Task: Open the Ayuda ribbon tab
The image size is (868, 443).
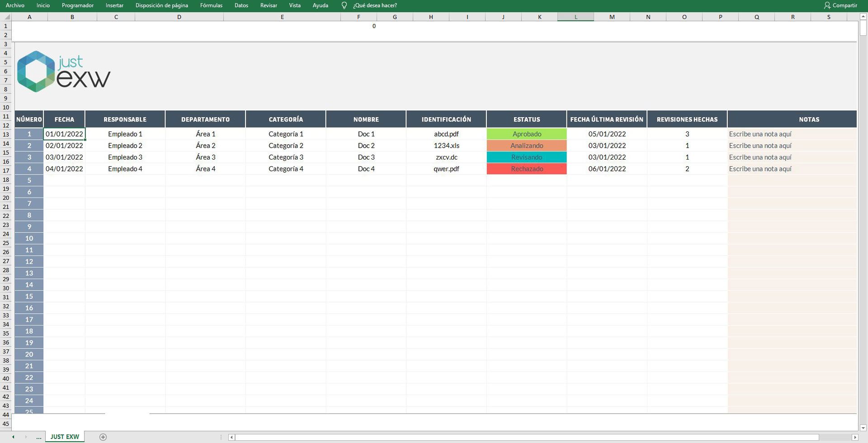Action: click(x=321, y=5)
